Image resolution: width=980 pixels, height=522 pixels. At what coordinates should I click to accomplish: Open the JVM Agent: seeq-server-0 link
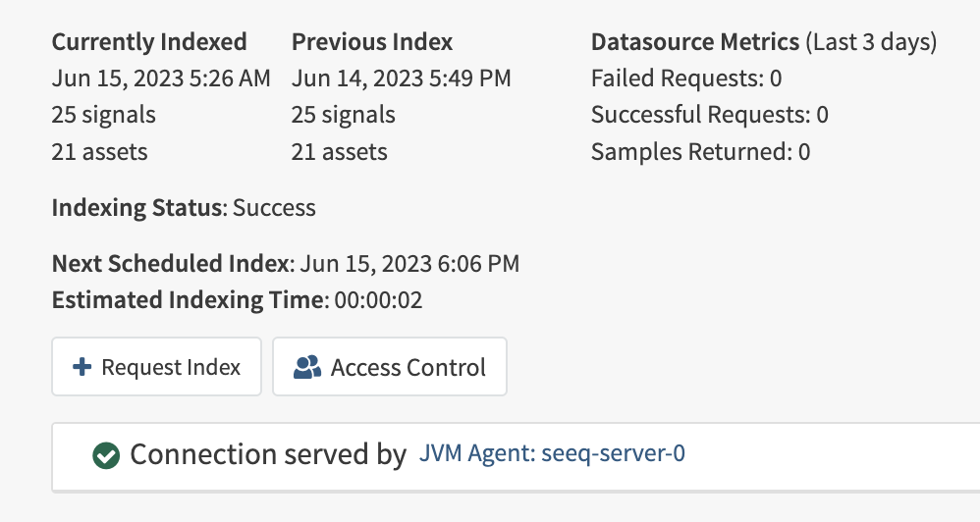(x=552, y=452)
